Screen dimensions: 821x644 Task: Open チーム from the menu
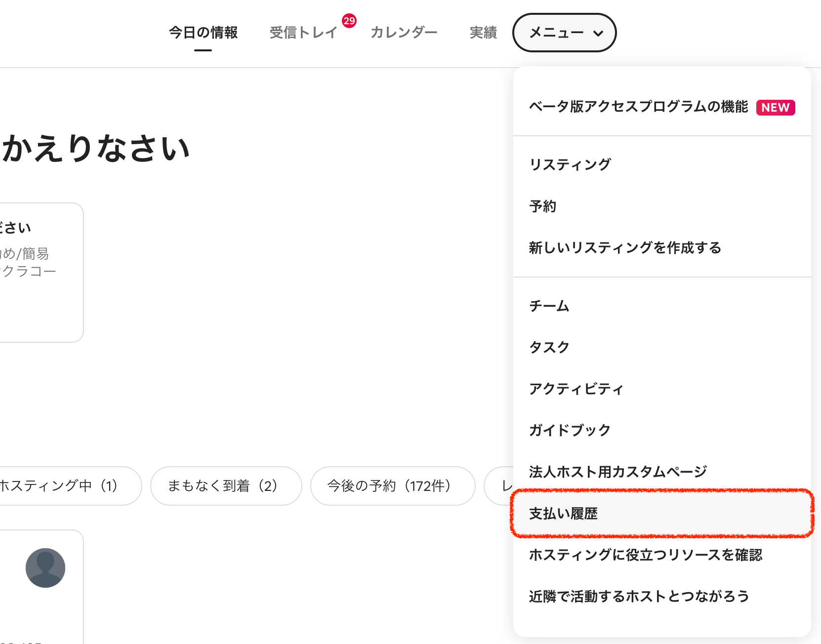click(549, 306)
